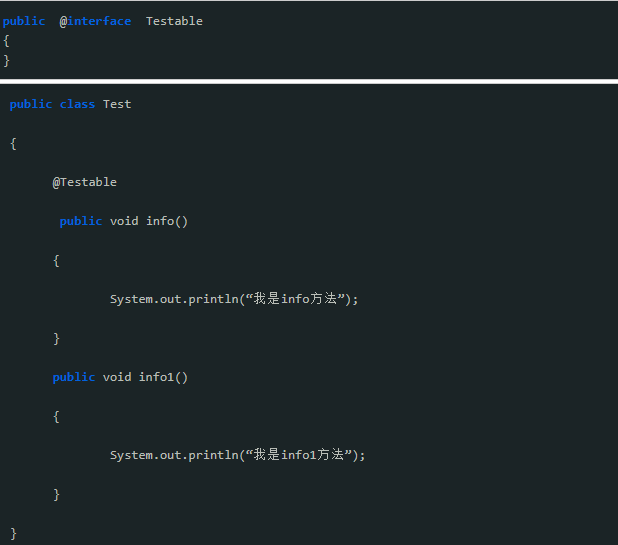Click the white divider between the code blocks
618x545 pixels.
pos(309,81)
